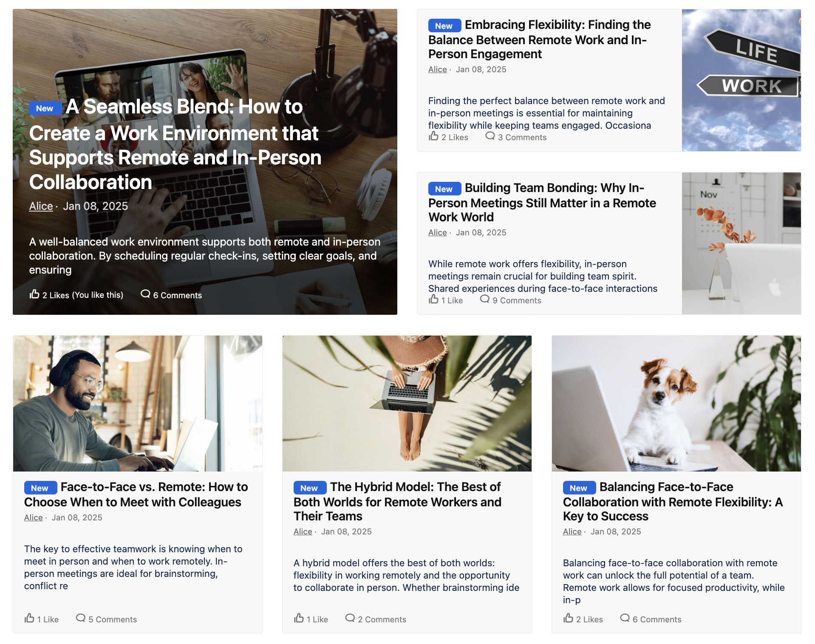Like the Embracing Flexibility article via the thumbs-up icon
This screenshot has width=815, height=644.
coord(433,136)
